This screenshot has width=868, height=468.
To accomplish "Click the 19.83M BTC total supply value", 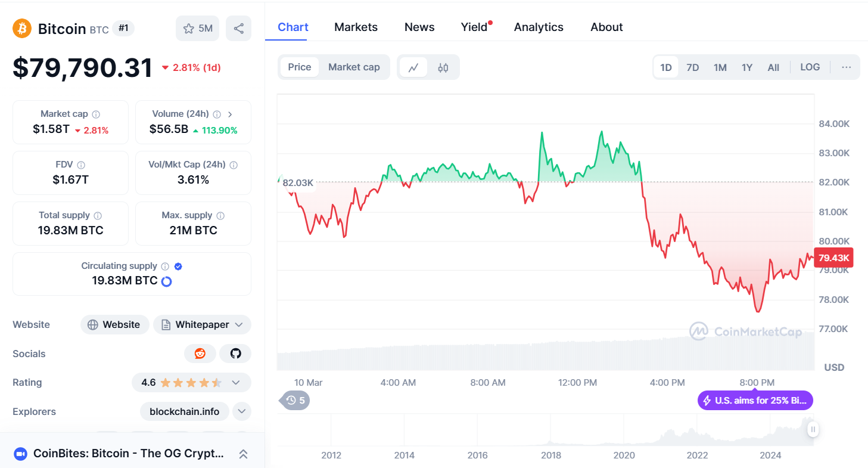I will point(70,231).
